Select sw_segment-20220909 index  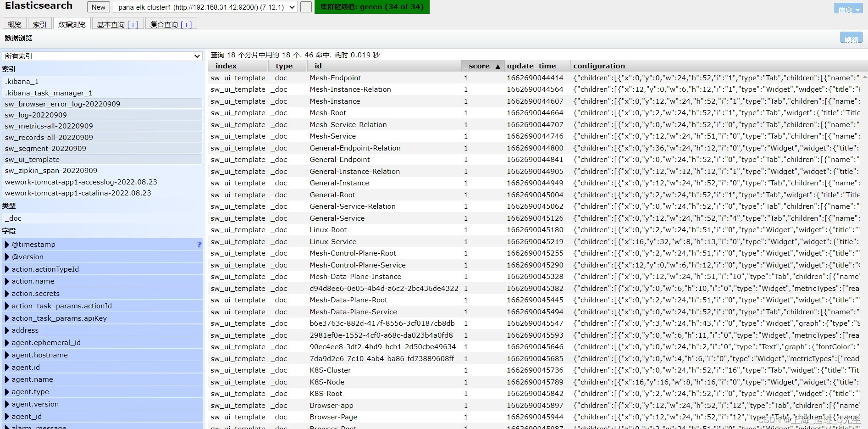click(x=102, y=148)
